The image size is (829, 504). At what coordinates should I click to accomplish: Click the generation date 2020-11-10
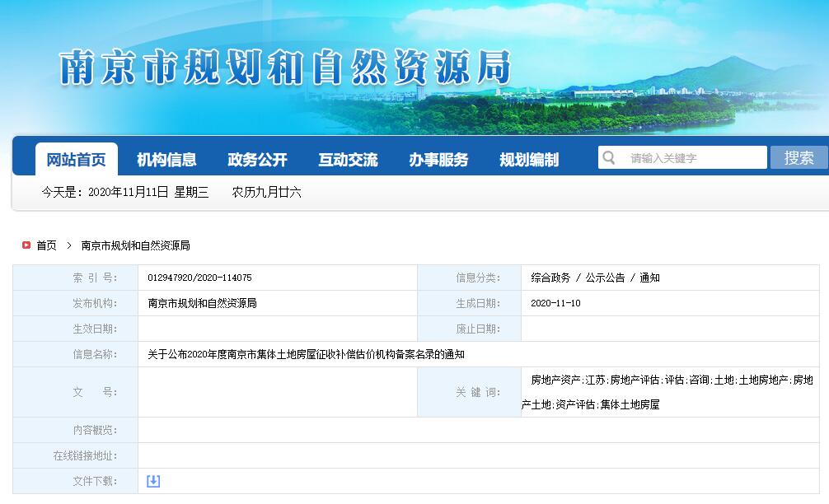tap(555, 303)
